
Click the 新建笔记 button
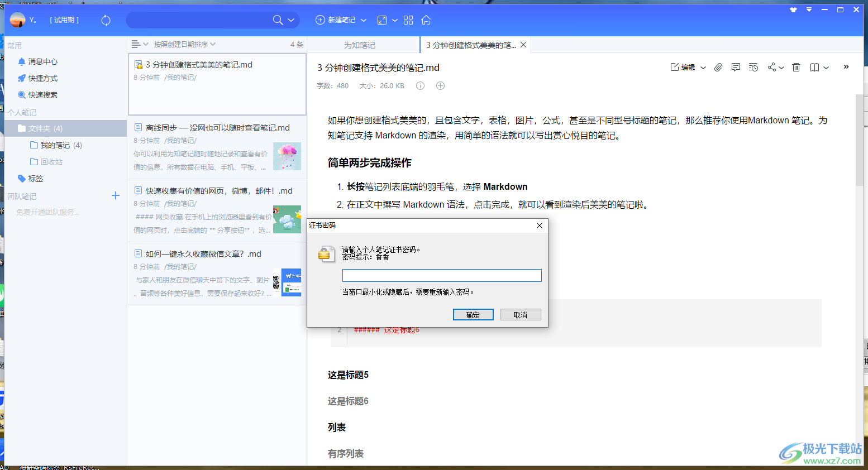click(x=336, y=20)
